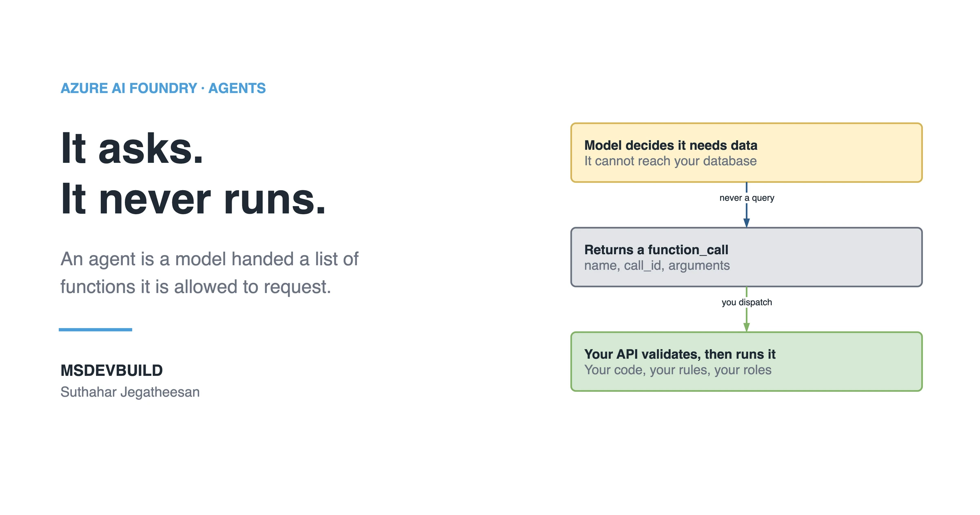
Task: Click the arrow label 'never a query'
Action: 747,198
